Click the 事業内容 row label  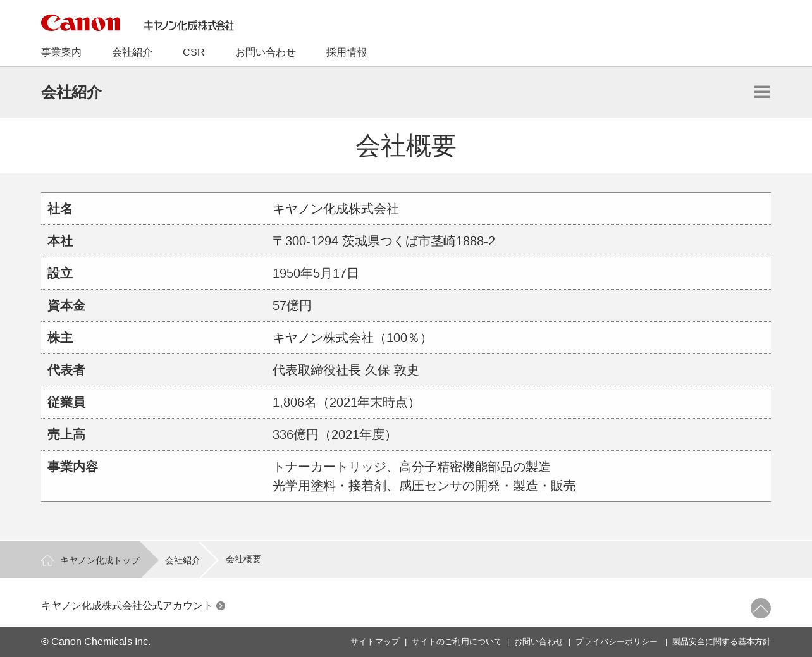73,467
